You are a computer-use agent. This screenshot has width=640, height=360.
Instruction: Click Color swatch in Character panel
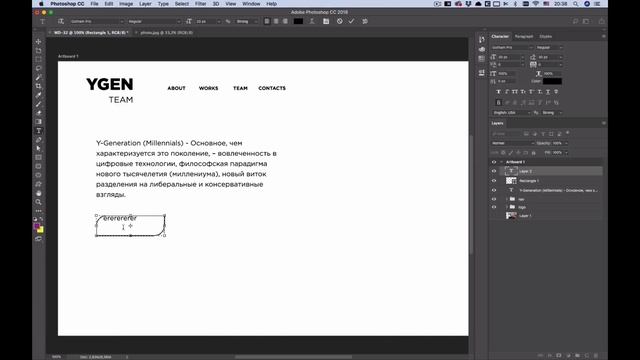click(x=552, y=81)
